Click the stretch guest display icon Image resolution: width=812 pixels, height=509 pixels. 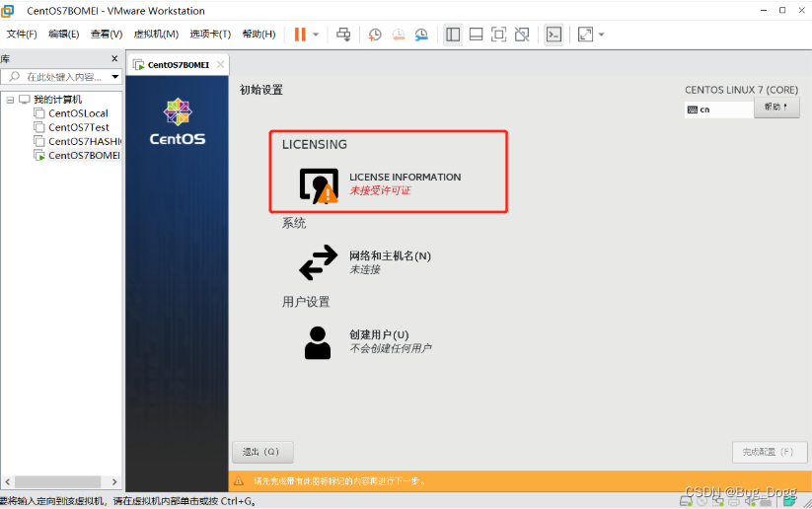click(585, 35)
